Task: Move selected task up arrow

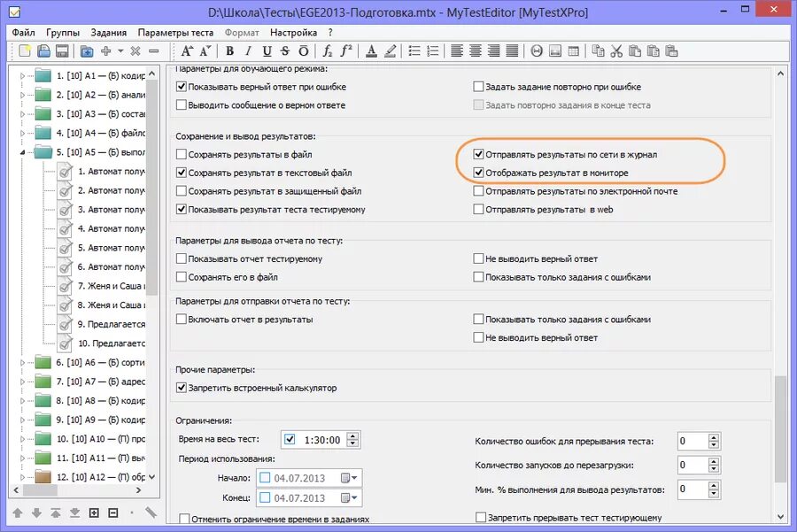Action: point(18,513)
